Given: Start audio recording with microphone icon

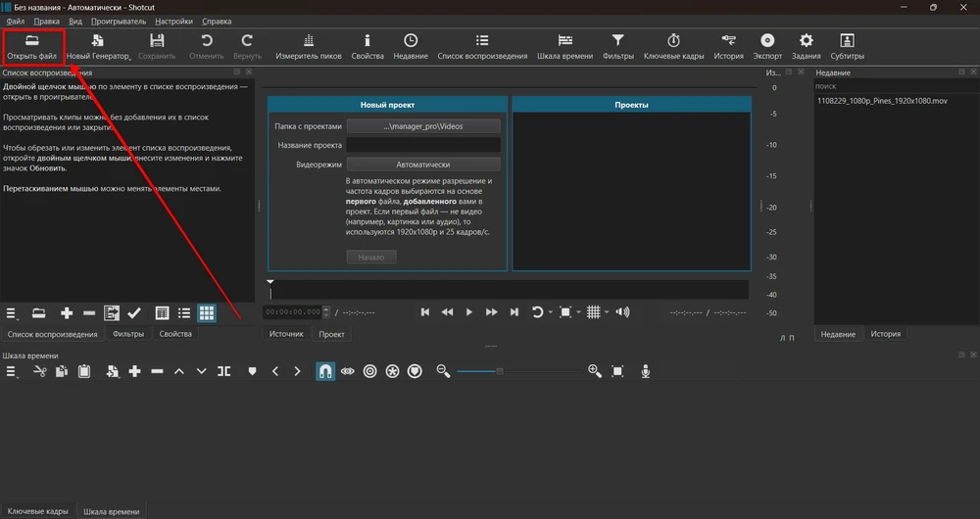Looking at the screenshot, I should [646, 371].
